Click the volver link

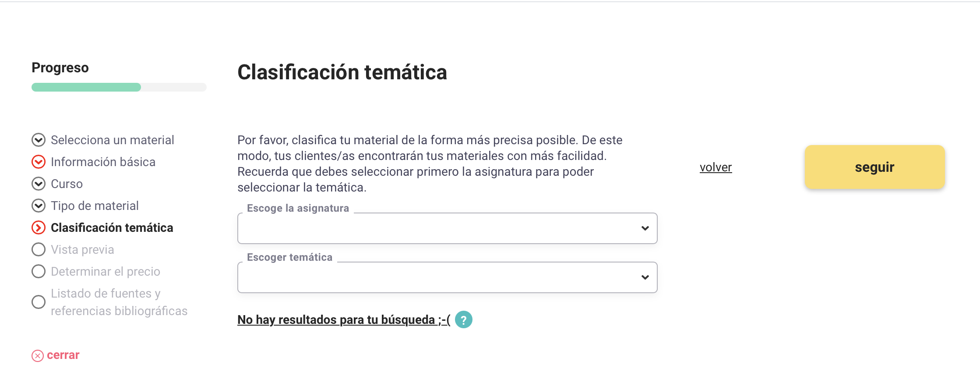716,167
